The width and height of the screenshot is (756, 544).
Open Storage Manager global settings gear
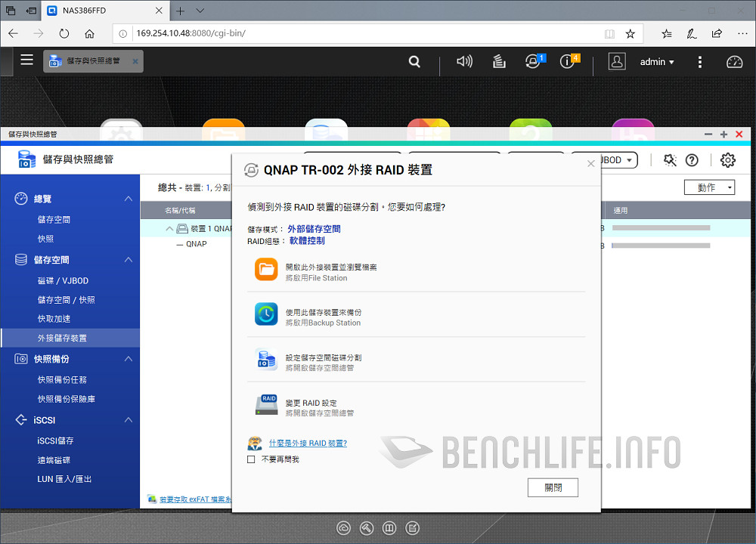727,160
